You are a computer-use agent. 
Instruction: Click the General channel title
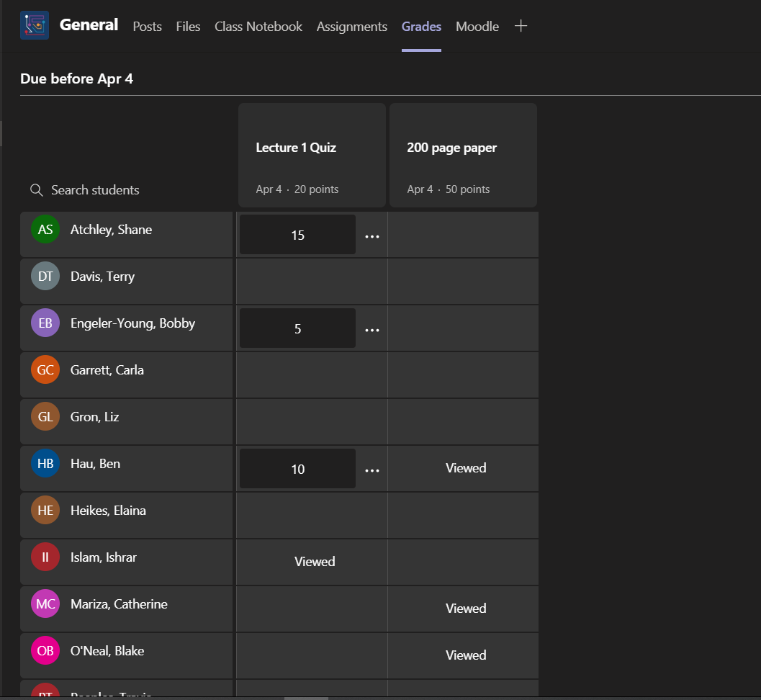click(89, 24)
